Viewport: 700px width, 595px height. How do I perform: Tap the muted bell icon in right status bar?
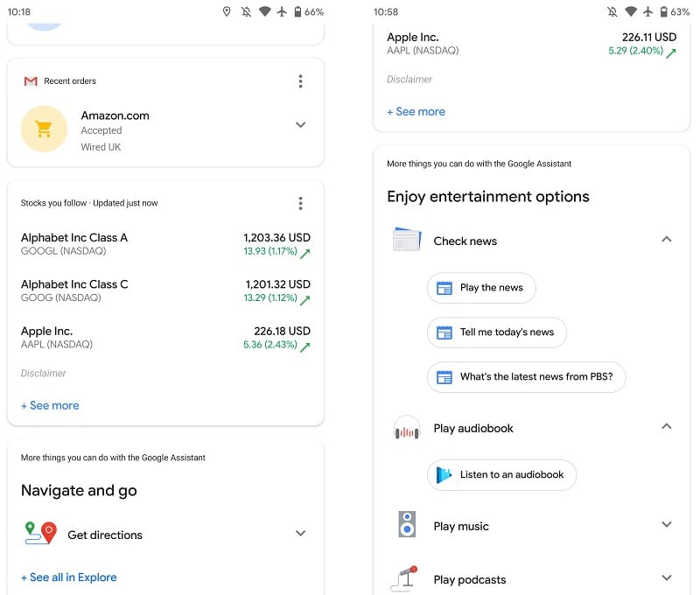(612, 11)
